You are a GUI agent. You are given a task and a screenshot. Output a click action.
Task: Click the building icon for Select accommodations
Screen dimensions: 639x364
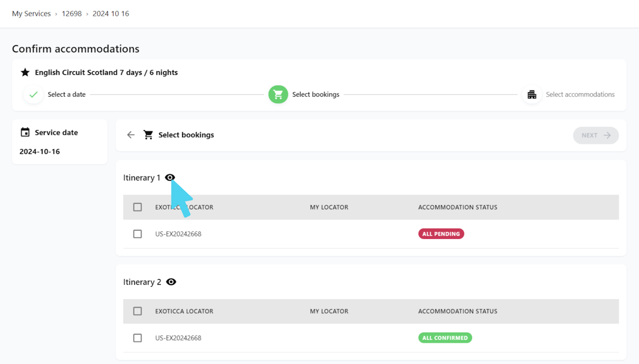point(532,94)
